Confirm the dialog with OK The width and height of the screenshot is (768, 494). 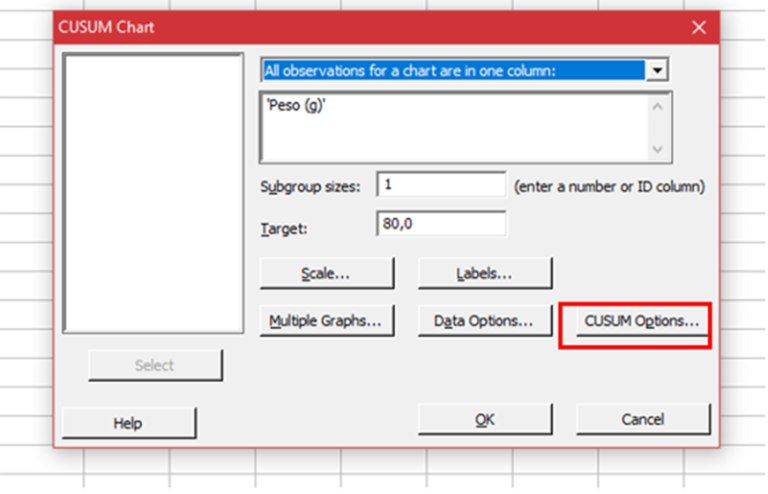click(484, 420)
